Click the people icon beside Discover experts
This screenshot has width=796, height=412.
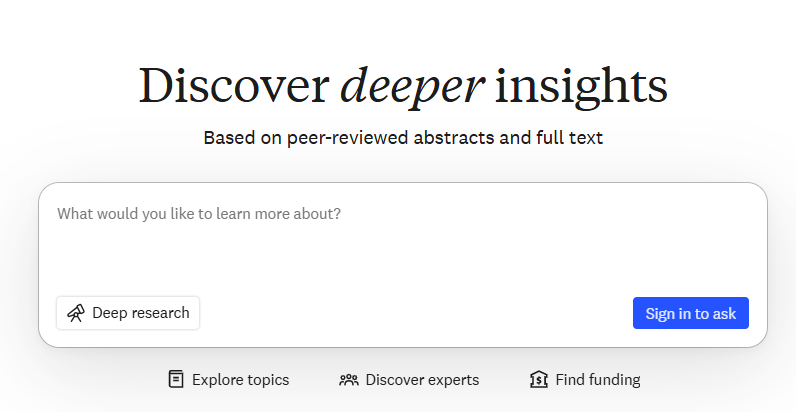pos(349,380)
